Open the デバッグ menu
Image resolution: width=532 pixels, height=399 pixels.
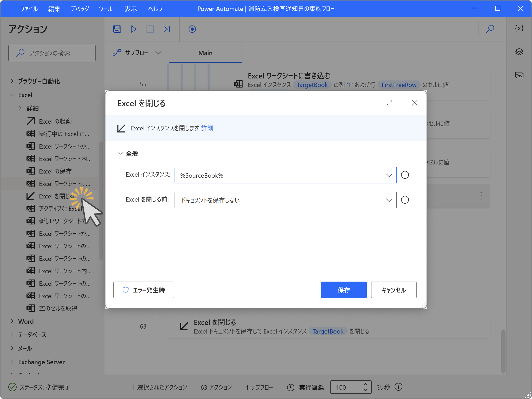[x=80, y=9]
